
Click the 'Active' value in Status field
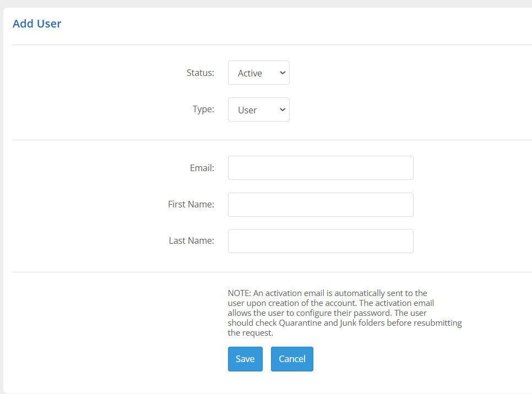tap(249, 73)
